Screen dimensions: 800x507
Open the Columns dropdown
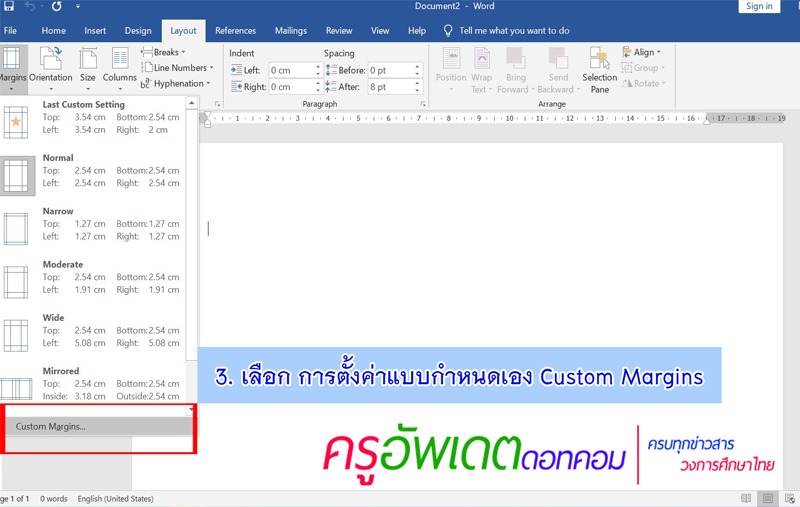(x=120, y=69)
